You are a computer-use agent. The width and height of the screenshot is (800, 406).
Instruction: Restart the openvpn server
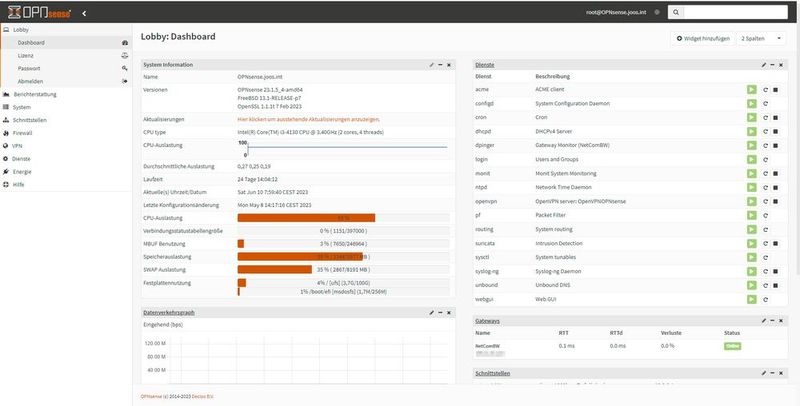tap(765, 201)
